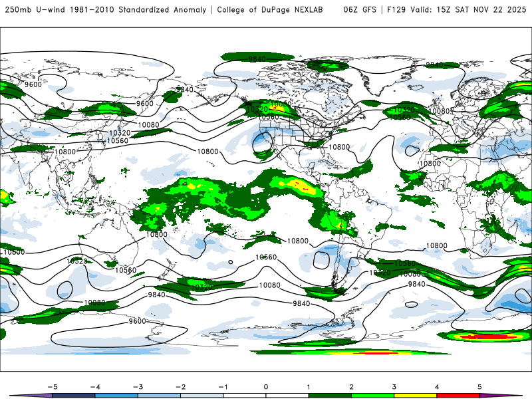532x399 pixels.
Task: Select the medium blue -4 to -3 colorbar segment
Action: [x=116, y=396]
